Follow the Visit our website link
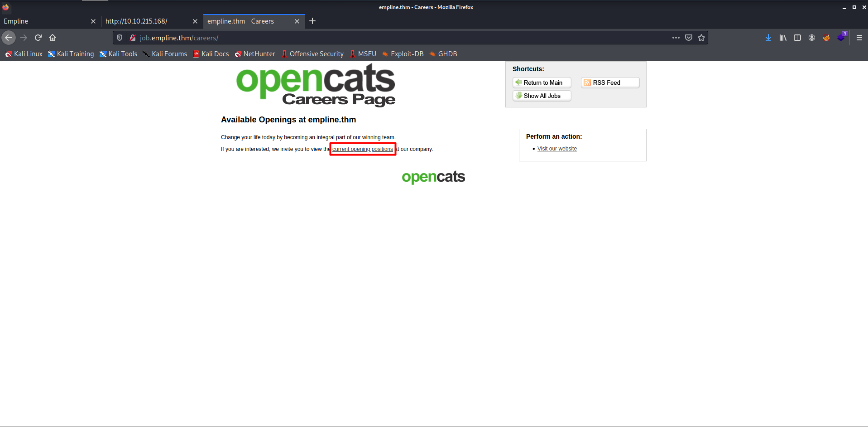The width and height of the screenshot is (868, 427). pos(557,149)
